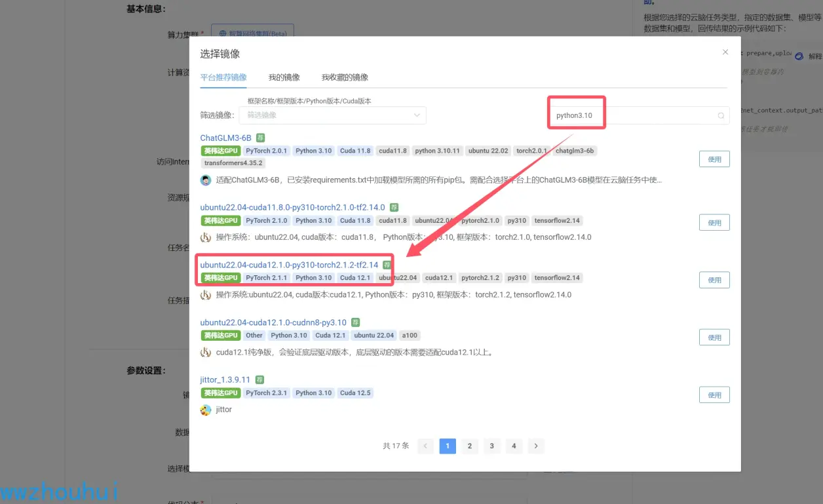Click the jittor author avatar
The height and width of the screenshot is (504, 823).
click(206, 410)
